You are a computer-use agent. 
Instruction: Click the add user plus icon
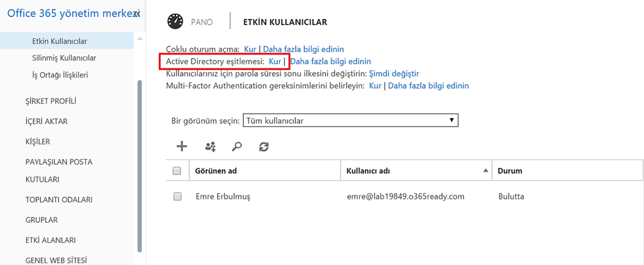[x=182, y=146]
